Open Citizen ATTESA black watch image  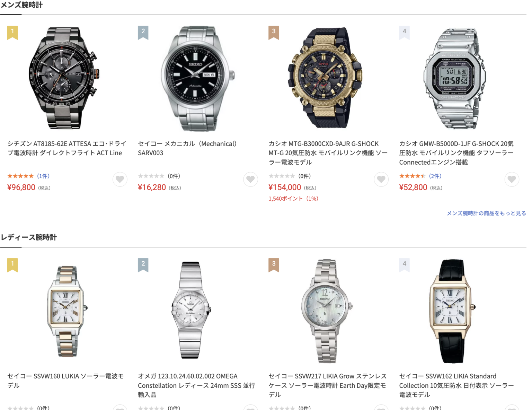(x=64, y=78)
